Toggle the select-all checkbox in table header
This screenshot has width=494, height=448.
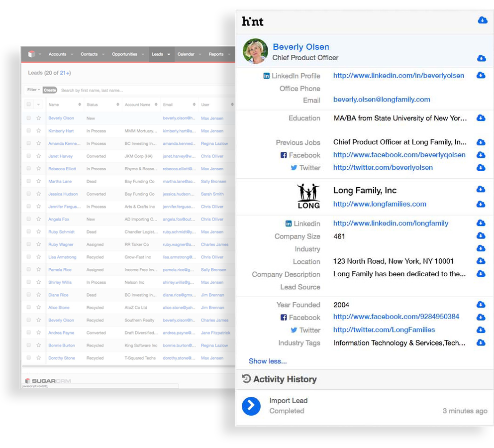29,105
